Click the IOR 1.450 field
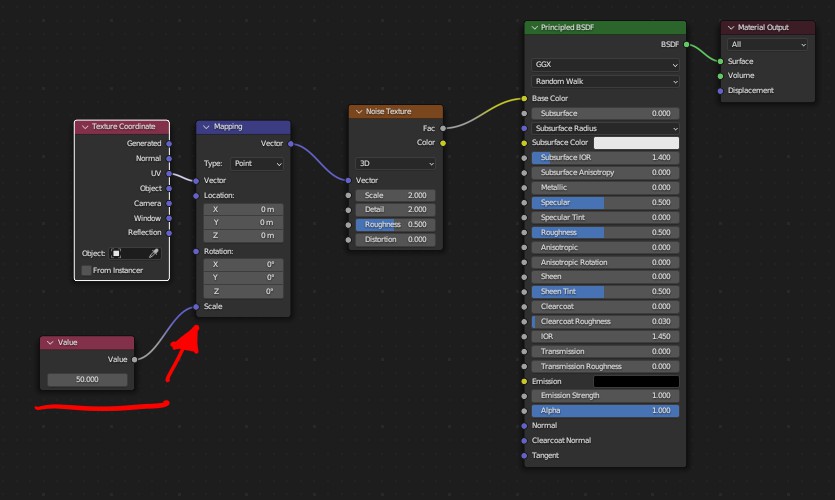The height and width of the screenshot is (500, 835). [x=605, y=337]
